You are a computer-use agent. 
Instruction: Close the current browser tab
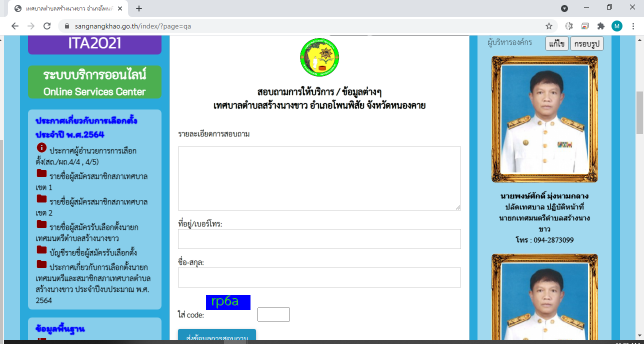[120, 8]
